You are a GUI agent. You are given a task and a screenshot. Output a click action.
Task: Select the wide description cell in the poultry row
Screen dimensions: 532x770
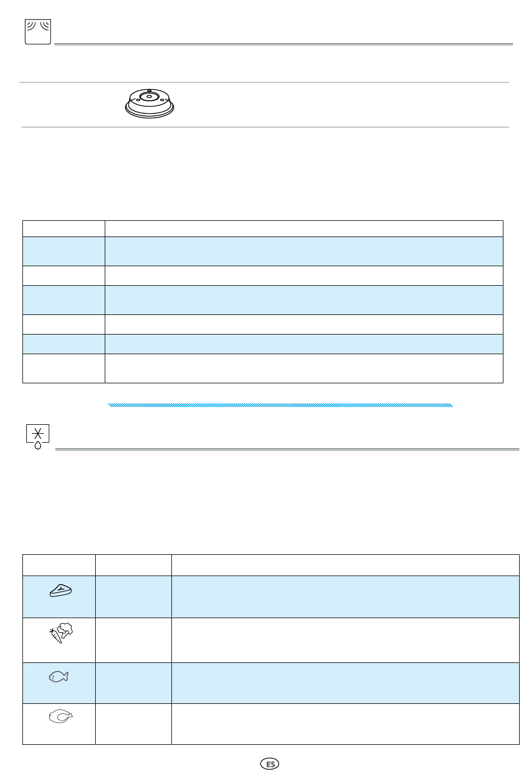point(346,724)
